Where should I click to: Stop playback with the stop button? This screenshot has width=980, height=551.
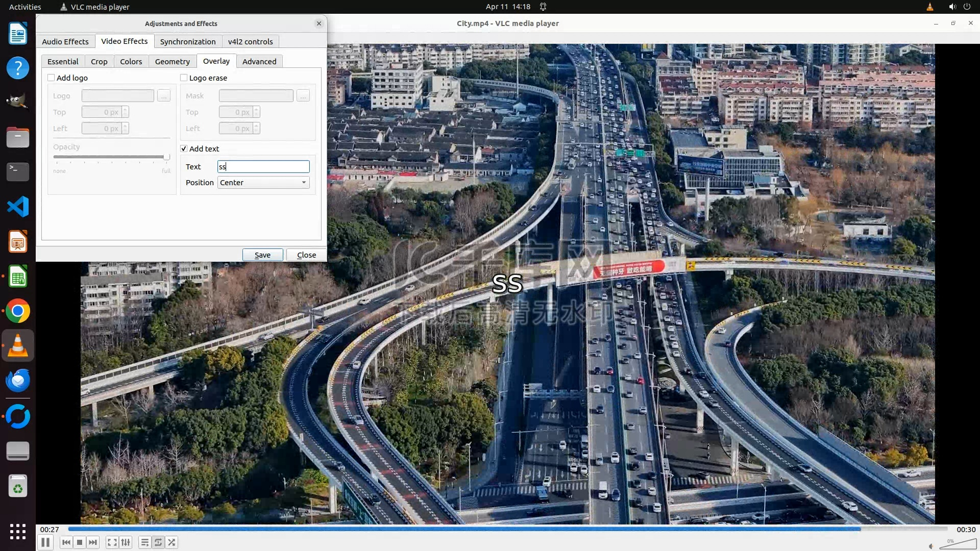(80, 542)
